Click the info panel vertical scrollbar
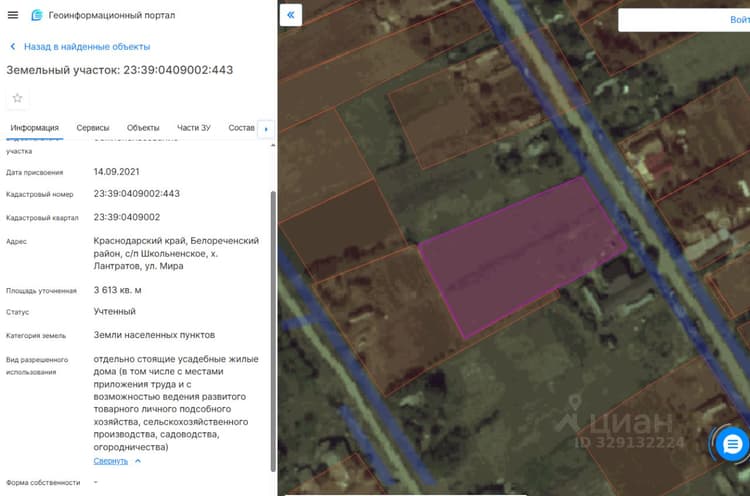Image resolution: width=750 pixels, height=496 pixels. pos(273,331)
